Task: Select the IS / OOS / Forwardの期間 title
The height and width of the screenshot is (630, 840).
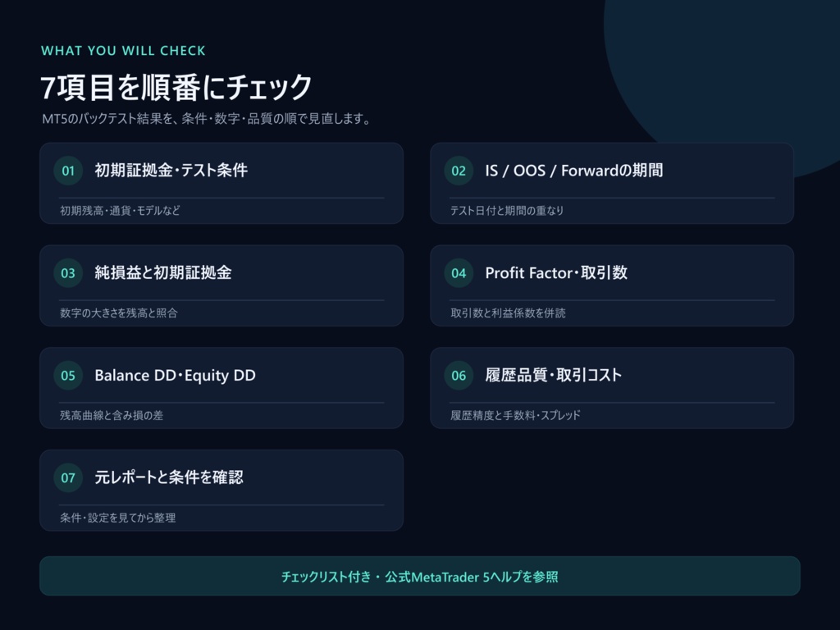Action: click(573, 171)
